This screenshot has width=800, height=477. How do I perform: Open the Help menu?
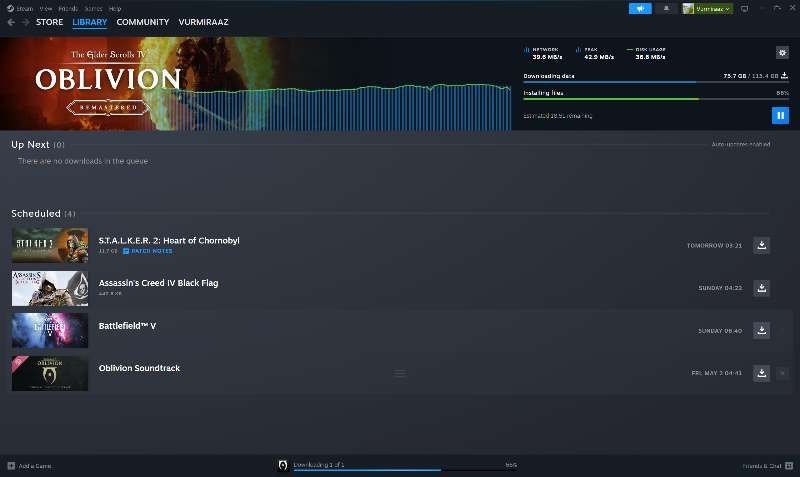point(115,9)
